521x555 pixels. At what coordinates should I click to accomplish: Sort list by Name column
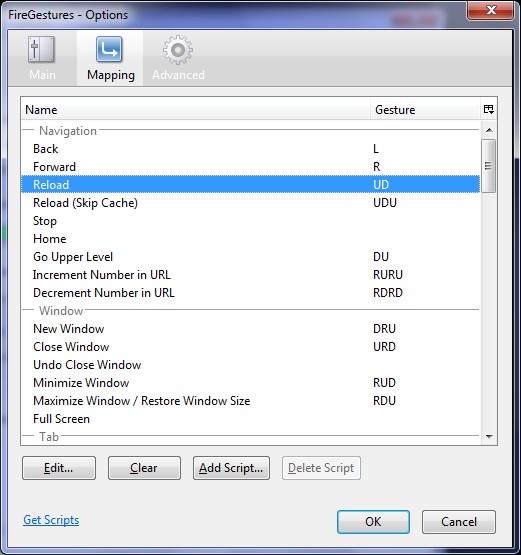[x=195, y=109]
